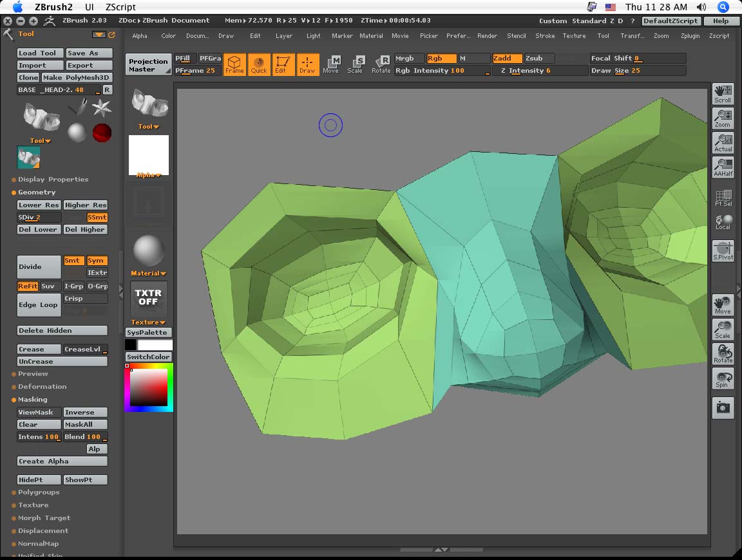Set canvas to AAHalf view

coord(723,167)
